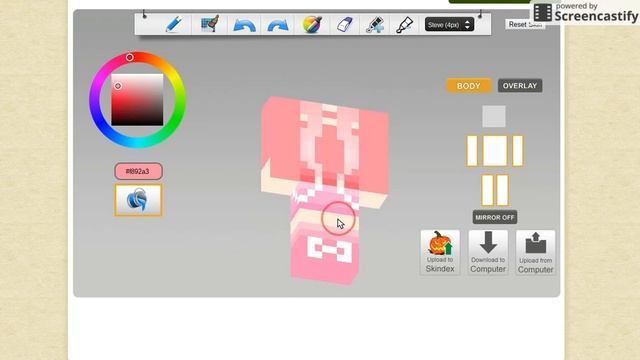Click Download to Computer arrow button
The image size is (640, 360).
pyautogui.click(x=488, y=252)
